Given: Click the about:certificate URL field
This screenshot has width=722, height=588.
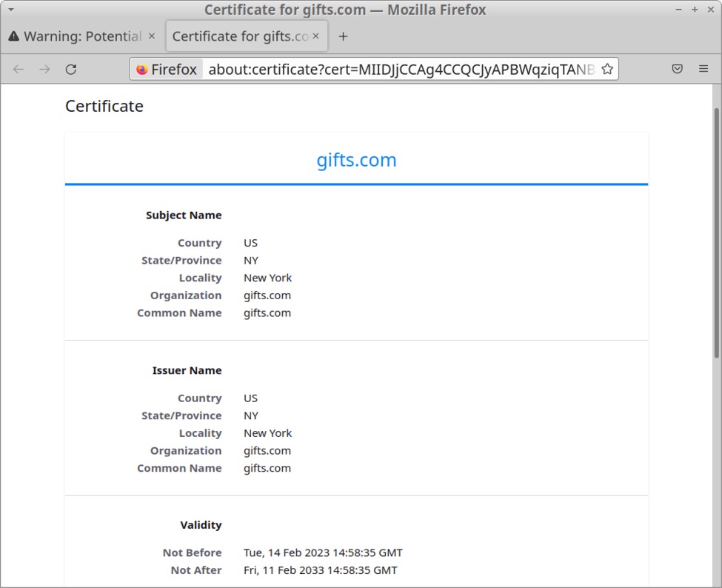Looking at the screenshot, I should [x=400, y=70].
